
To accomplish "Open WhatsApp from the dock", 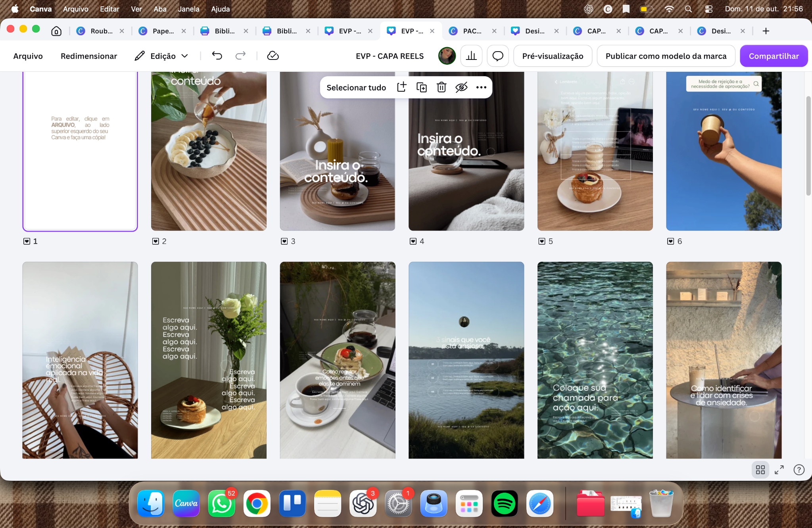I will click(221, 503).
